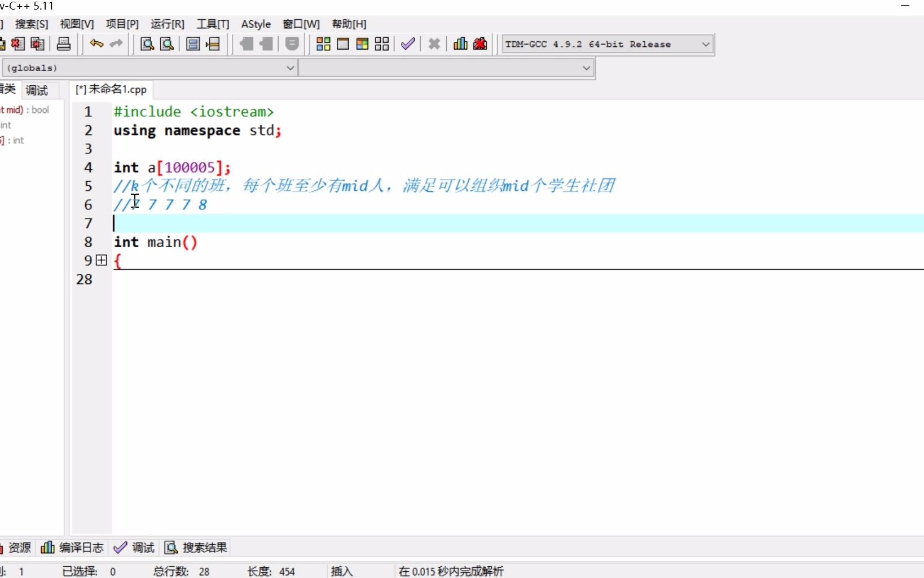Image resolution: width=924 pixels, height=578 pixels.
Task: Select the 'int' class browser entry
Action: pos(6,125)
